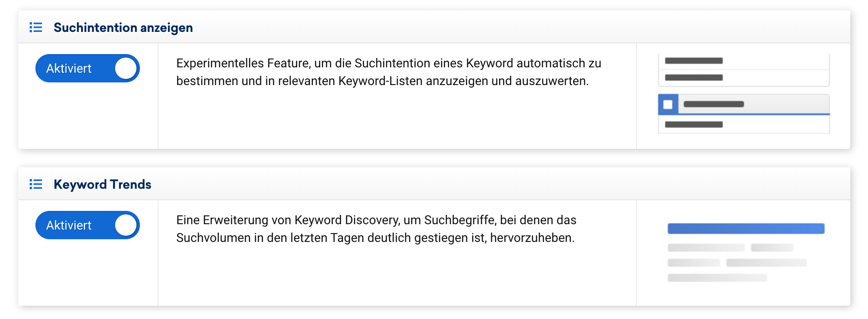This screenshot has width=868, height=319.
Task: Turn off the Keyword Trends toggle
Action: [x=88, y=225]
